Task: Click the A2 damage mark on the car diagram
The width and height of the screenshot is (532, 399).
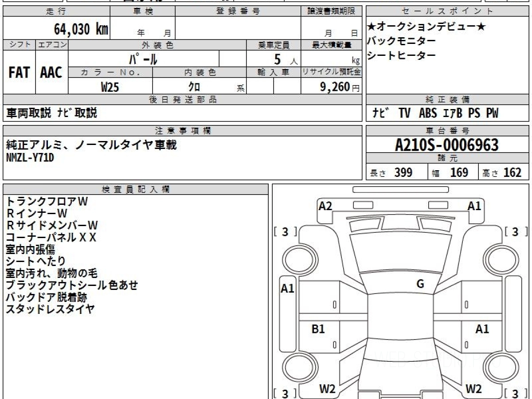Action: pyautogui.click(x=325, y=206)
